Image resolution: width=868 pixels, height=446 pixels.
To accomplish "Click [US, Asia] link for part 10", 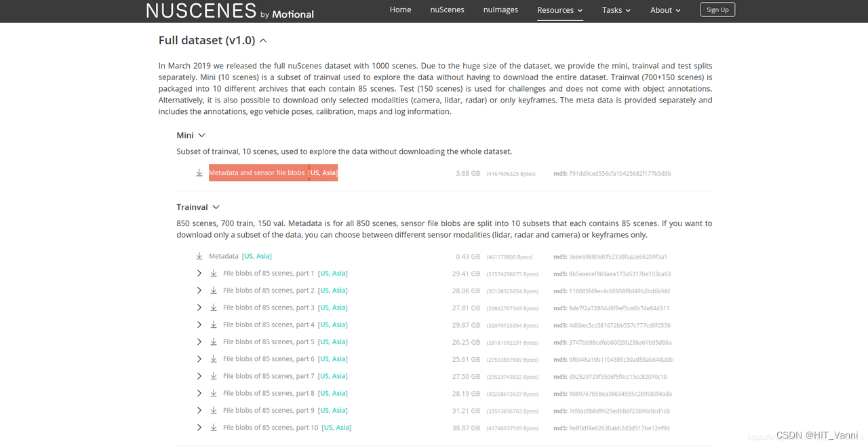I will [336, 428].
